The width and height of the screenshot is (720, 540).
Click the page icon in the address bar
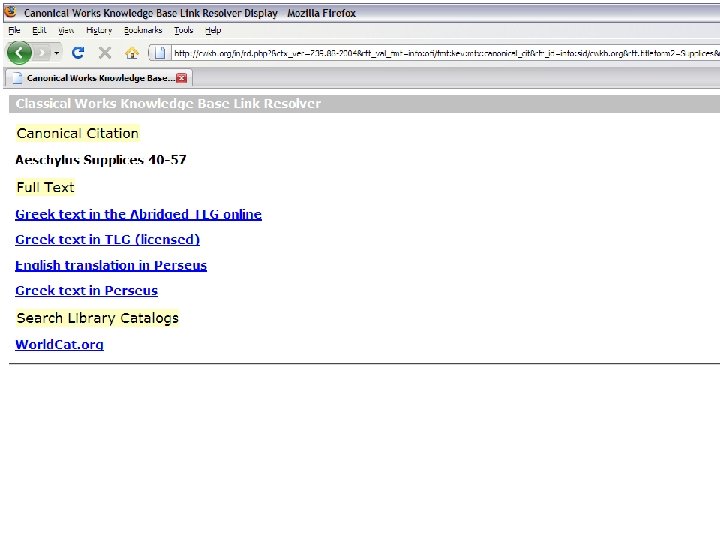(159, 53)
